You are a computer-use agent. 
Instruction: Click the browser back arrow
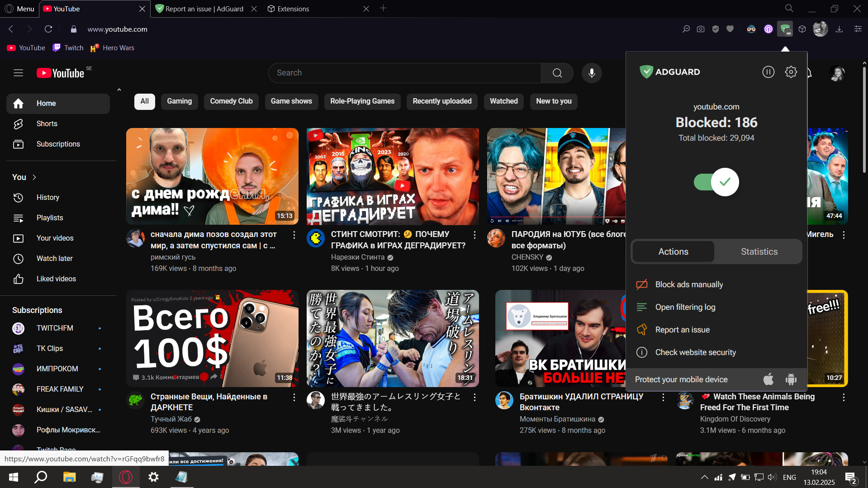point(11,29)
